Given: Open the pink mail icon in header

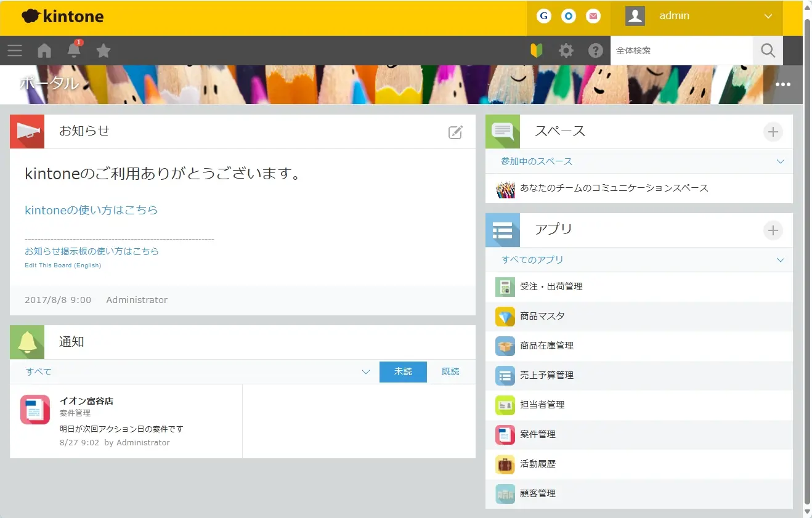Looking at the screenshot, I should tap(593, 16).
